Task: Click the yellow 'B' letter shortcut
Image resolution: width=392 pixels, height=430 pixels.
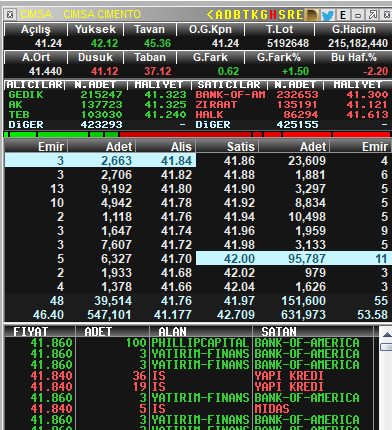Action: (237, 15)
